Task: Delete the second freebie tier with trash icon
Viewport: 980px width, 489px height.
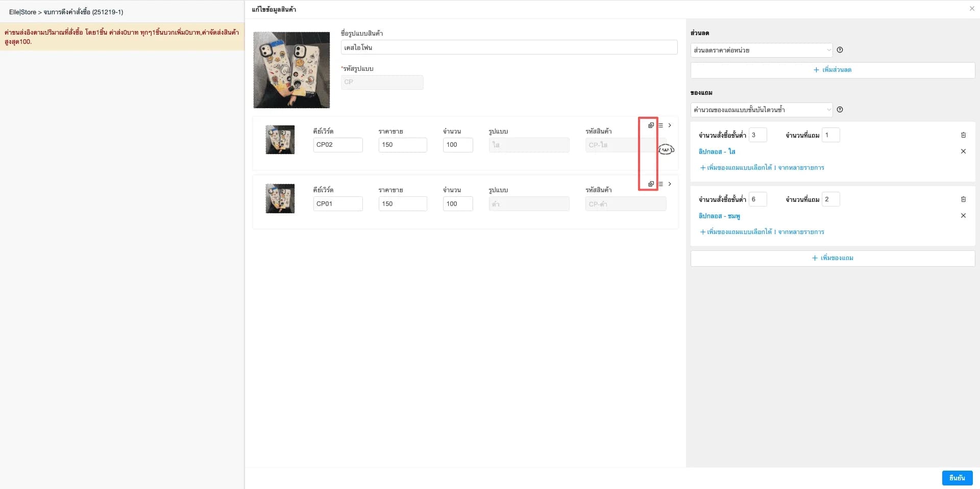Action: tap(963, 199)
